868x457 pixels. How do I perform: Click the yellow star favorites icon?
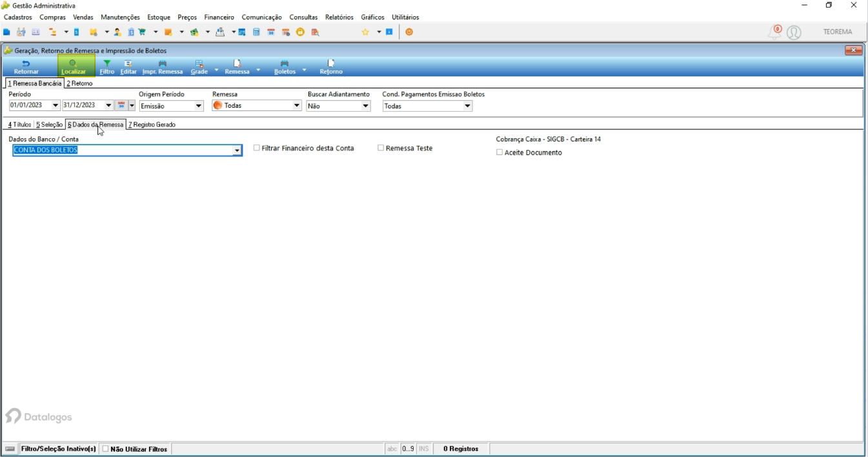coord(365,32)
